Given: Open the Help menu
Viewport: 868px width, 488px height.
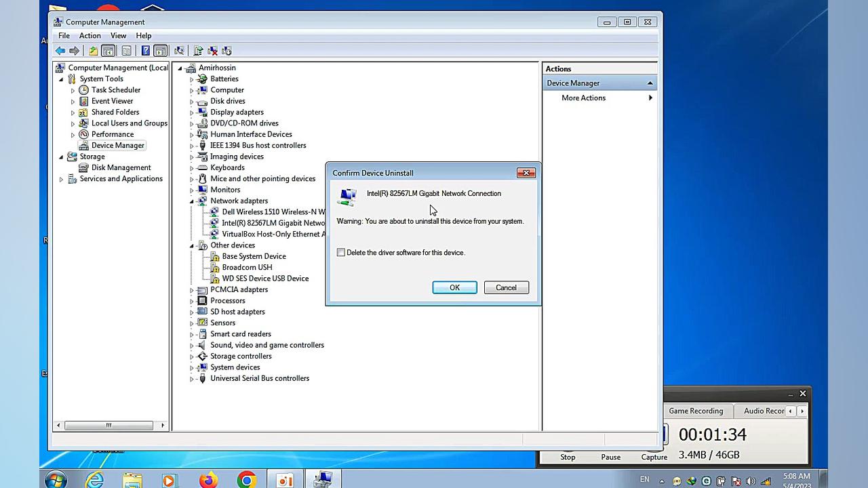Looking at the screenshot, I should [143, 36].
